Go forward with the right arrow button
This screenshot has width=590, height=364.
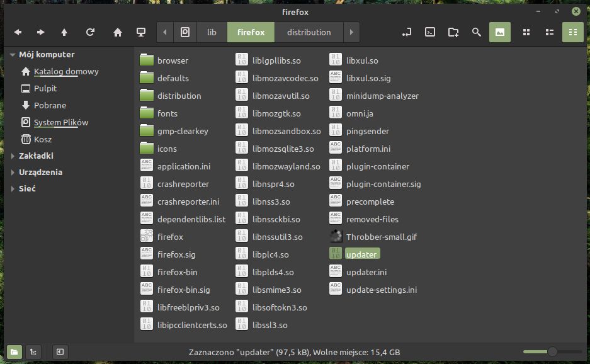tap(41, 32)
